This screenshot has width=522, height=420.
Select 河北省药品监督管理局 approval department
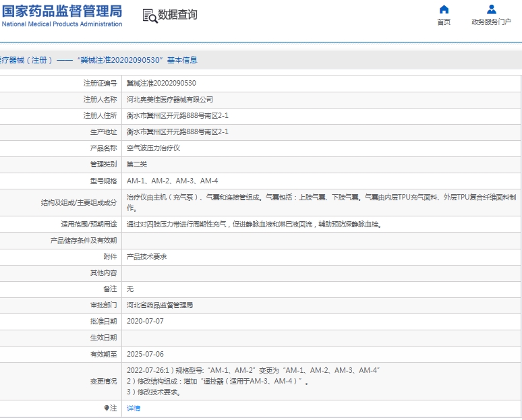click(160, 305)
